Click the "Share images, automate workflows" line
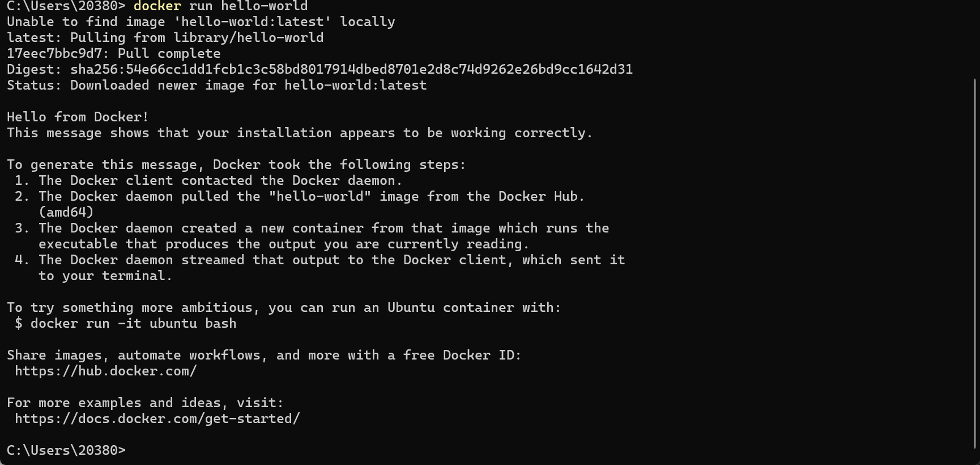 [x=263, y=356]
